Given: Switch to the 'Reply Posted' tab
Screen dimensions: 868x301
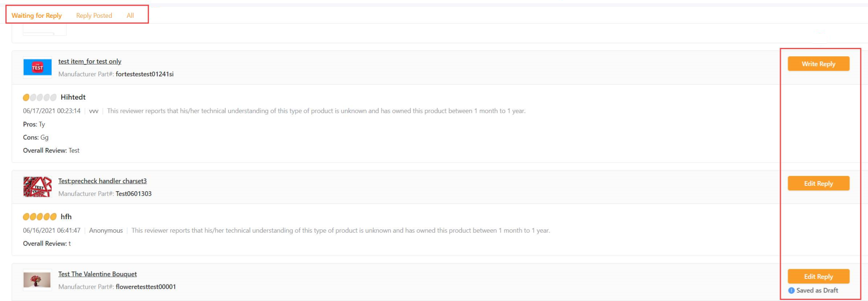Looking at the screenshot, I should [x=94, y=15].
